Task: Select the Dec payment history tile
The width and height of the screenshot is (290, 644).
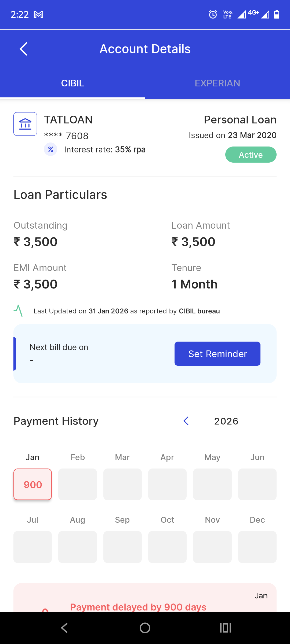Action: click(x=257, y=547)
